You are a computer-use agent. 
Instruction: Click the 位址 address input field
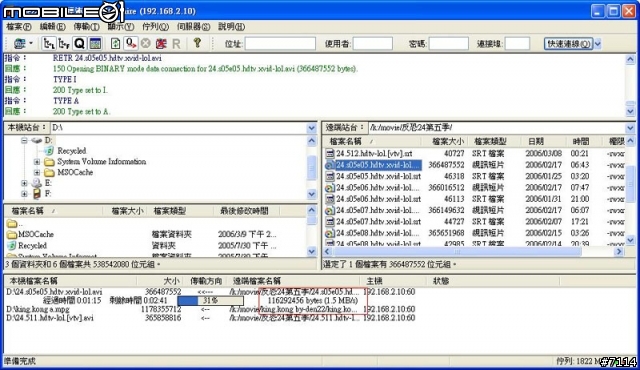[x=280, y=43]
